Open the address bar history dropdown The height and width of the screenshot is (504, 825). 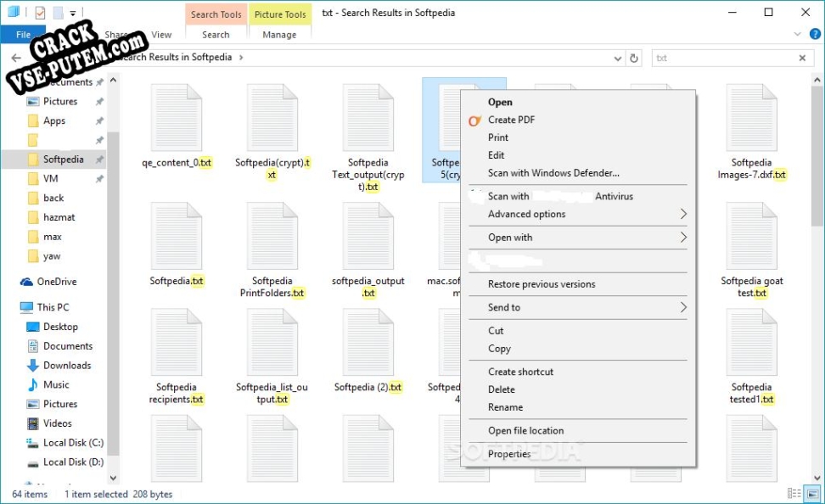click(617, 58)
